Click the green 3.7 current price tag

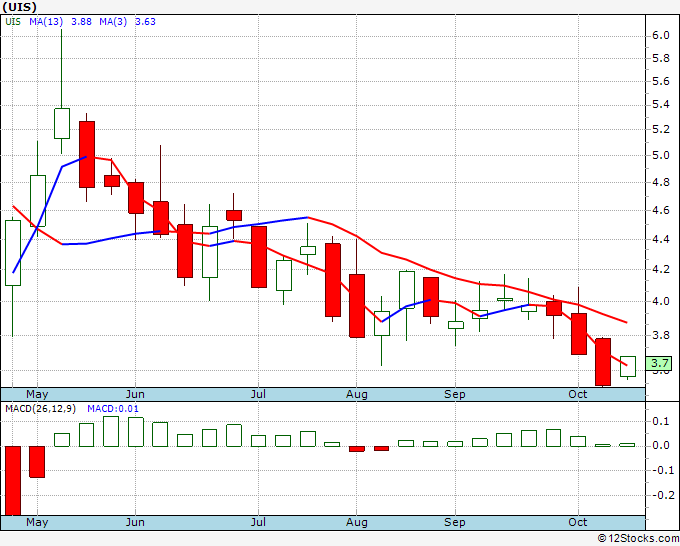click(x=658, y=363)
